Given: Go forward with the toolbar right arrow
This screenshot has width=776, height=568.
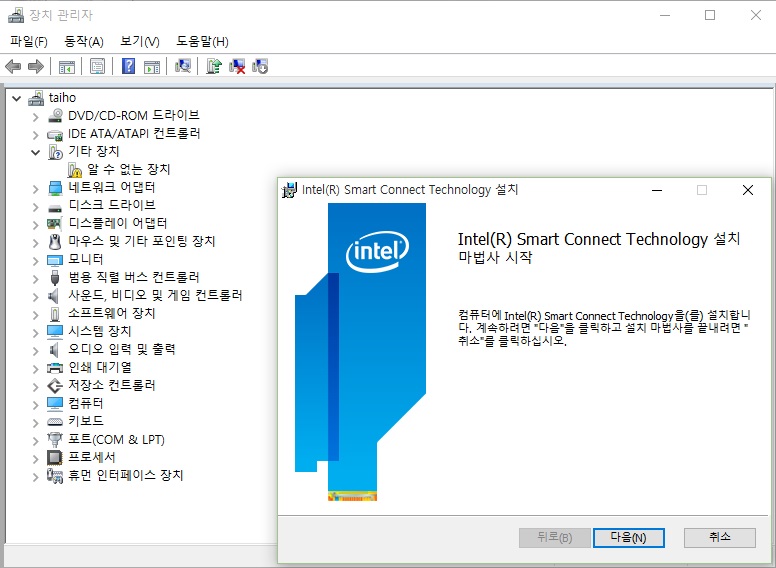Looking at the screenshot, I should (x=36, y=66).
